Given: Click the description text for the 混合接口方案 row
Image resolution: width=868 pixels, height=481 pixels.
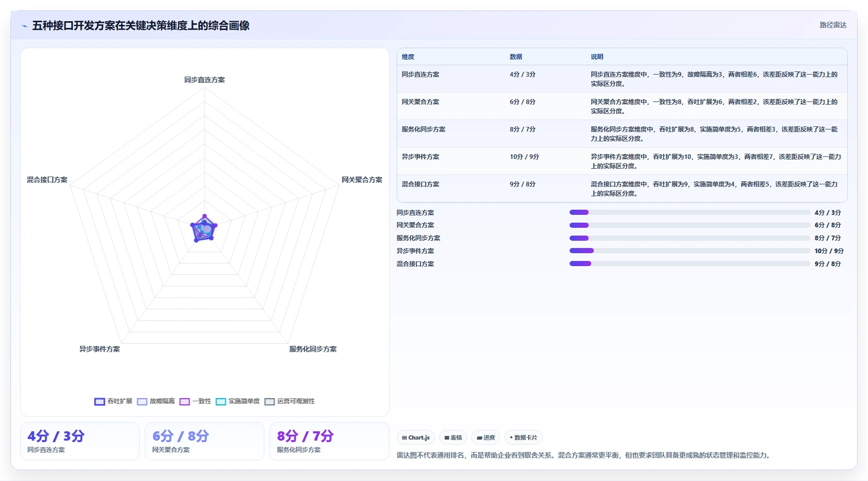Looking at the screenshot, I should (714, 188).
